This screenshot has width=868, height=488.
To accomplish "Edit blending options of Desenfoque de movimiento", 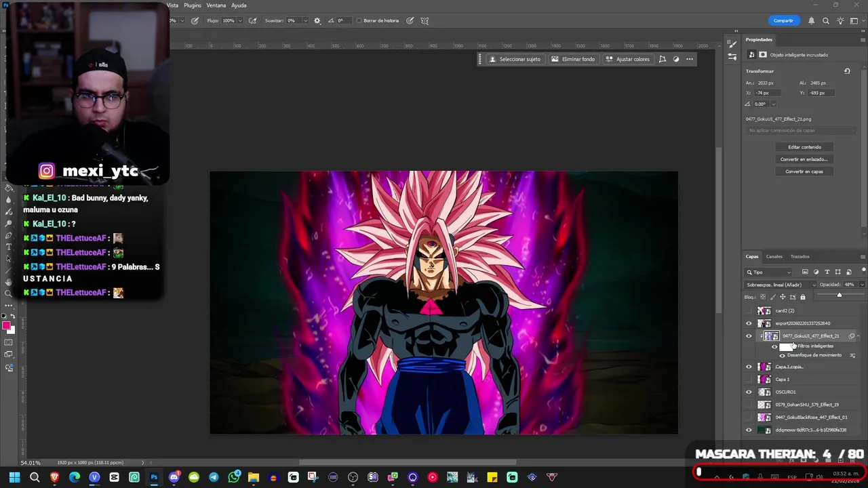I will 852,355.
